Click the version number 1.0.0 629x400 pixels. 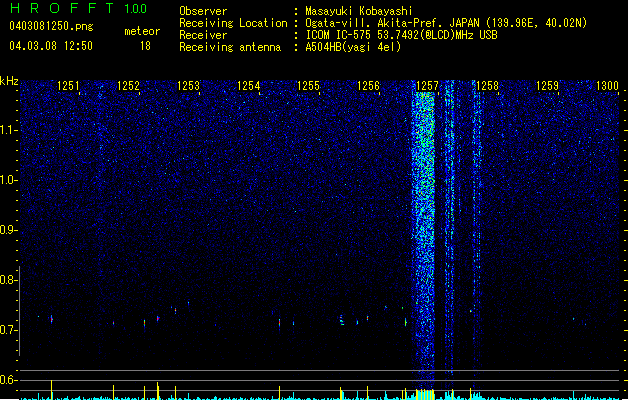136,9
